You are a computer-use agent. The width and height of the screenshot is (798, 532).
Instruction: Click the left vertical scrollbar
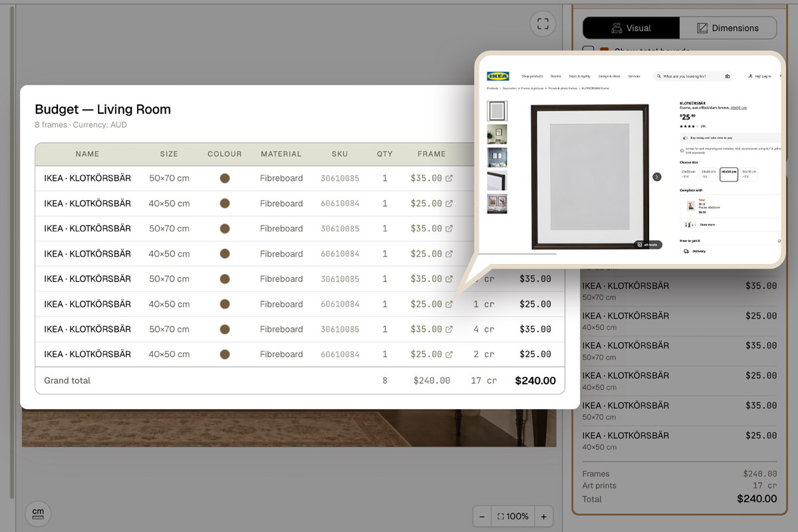click(x=11, y=253)
